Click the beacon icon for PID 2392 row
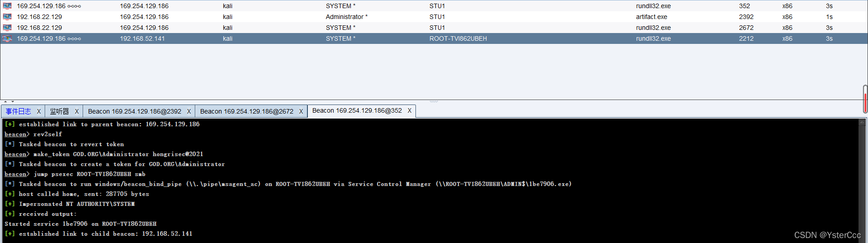The width and height of the screenshot is (868, 243). [x=7, y=17]
